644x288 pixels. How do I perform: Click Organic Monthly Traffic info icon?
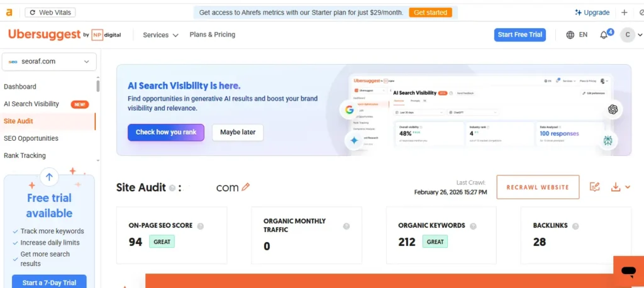(x=347, y=226)
